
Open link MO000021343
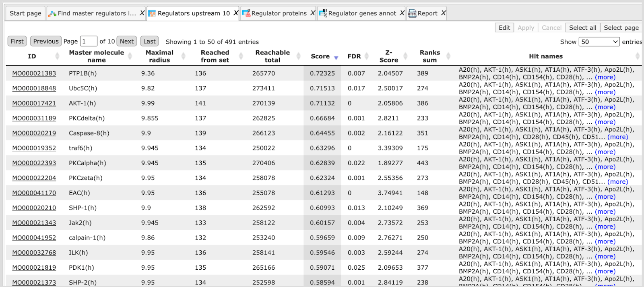coord(34,223)
